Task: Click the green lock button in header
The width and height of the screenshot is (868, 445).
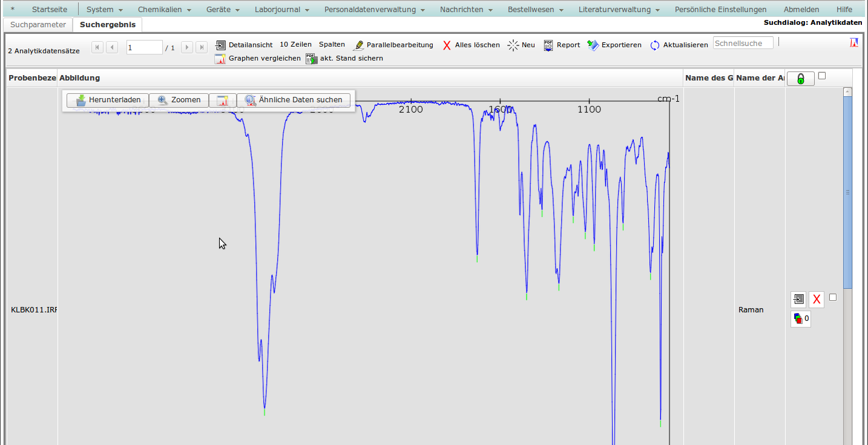Action: click(800, 79)
